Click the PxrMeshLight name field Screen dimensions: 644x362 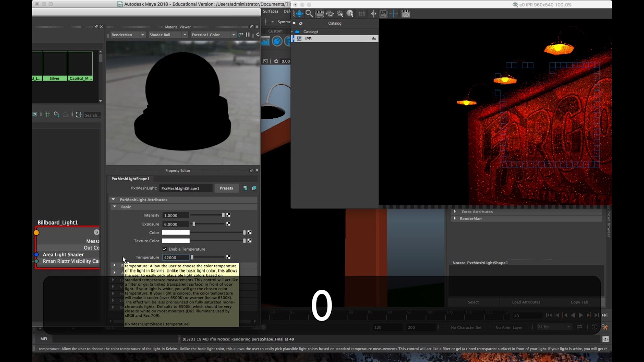[x=186, y=188]
